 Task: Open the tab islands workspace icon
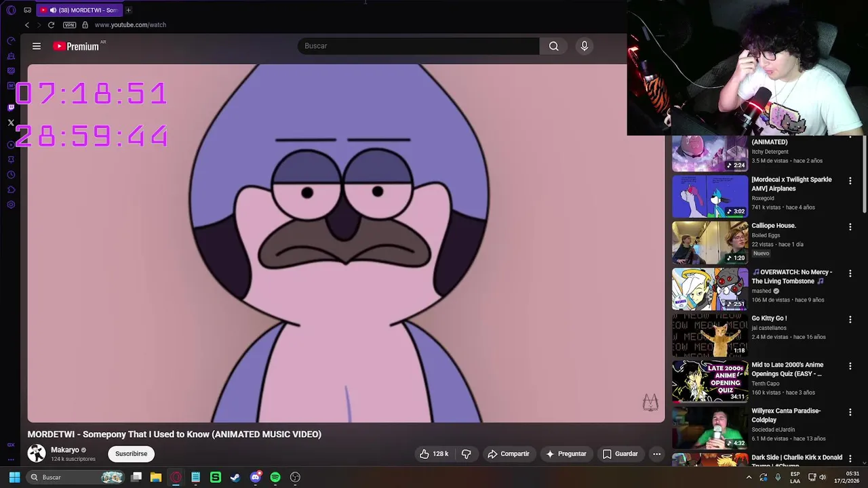pos(27,10)
